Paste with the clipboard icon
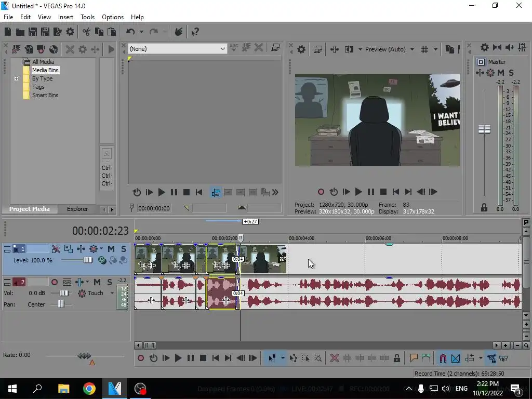Image resolution: width=532 pixels, height=399 pixels. point(112,32)
